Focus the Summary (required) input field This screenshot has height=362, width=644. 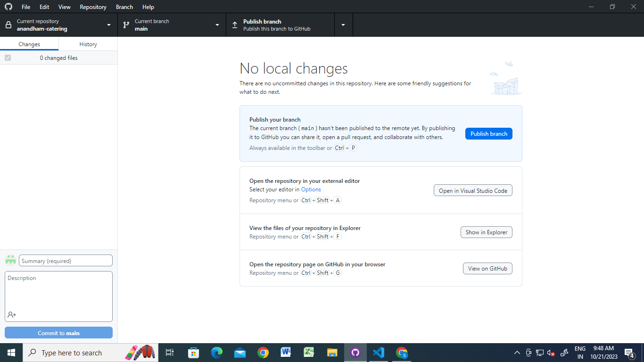click(66, 261)
